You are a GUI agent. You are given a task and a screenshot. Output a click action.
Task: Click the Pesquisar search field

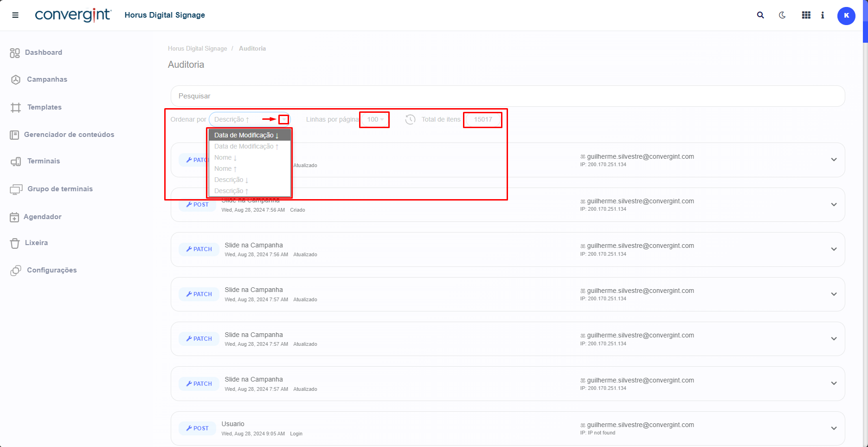(x=508, y=96)
